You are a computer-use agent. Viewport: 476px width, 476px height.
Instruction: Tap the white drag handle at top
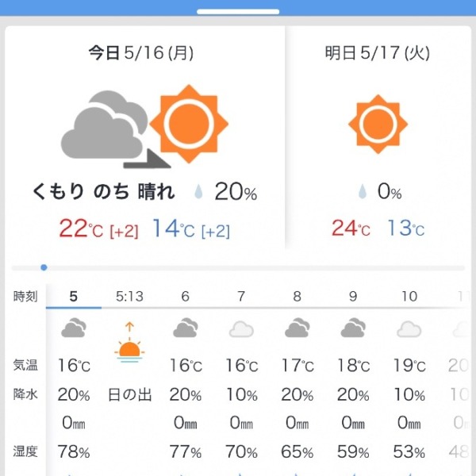238,12
